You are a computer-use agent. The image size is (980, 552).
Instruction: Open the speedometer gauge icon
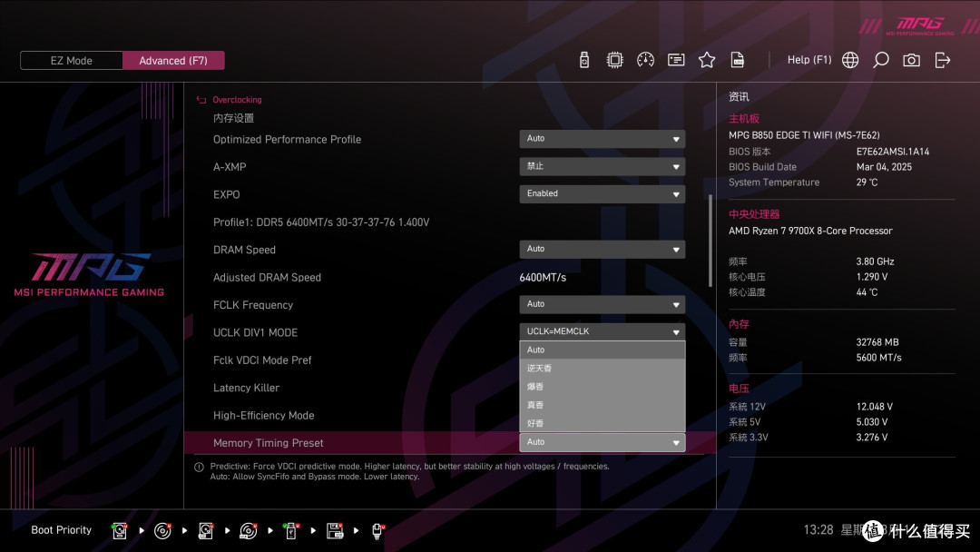[x=645, y=60]
